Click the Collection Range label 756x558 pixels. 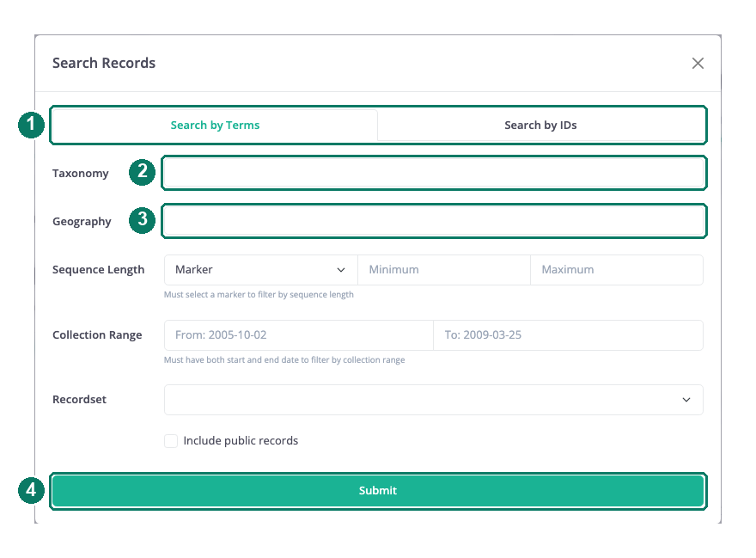click(97, 335)
